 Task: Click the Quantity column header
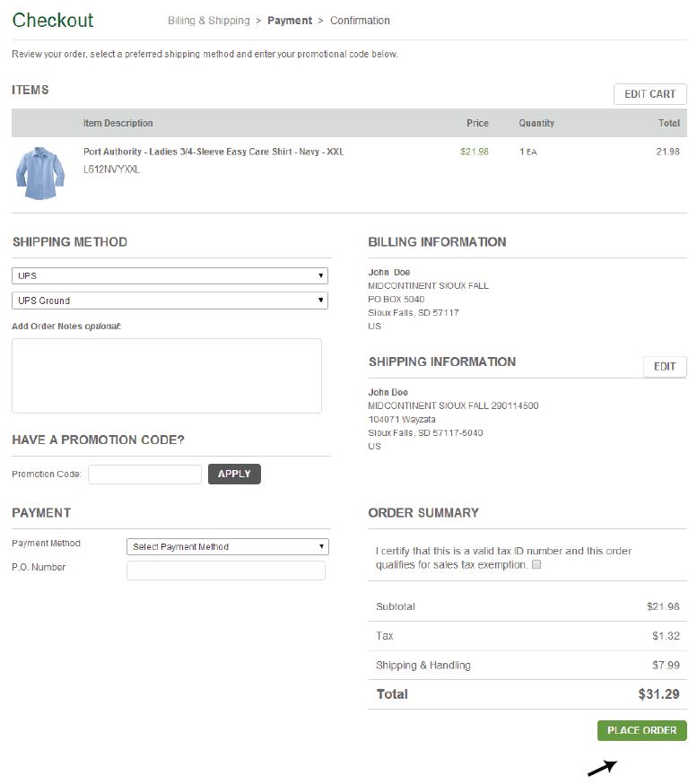[536, 123]
